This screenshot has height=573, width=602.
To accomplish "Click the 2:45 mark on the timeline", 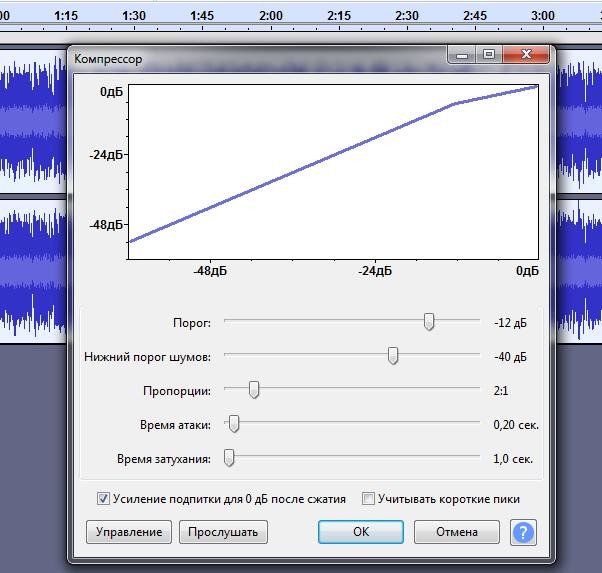I will (475, 16).
